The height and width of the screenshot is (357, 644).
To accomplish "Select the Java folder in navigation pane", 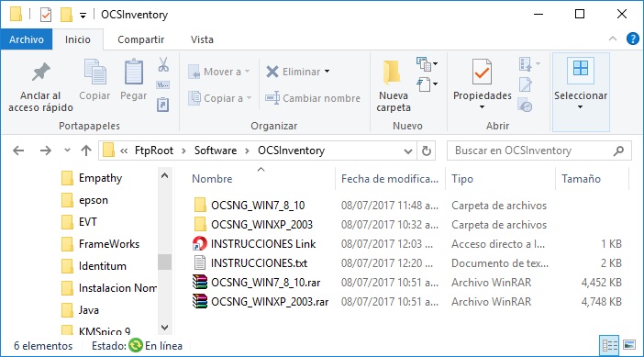I will 80,310.
